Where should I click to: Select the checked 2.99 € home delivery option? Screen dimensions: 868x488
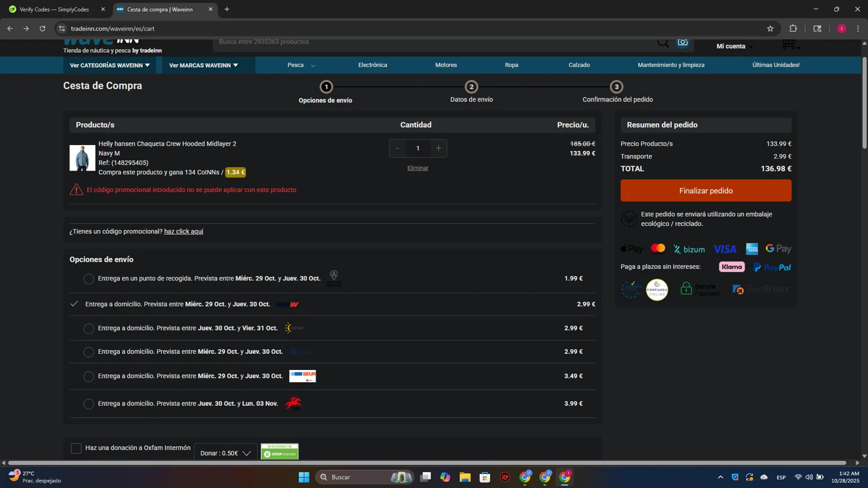tap(74, 304)
